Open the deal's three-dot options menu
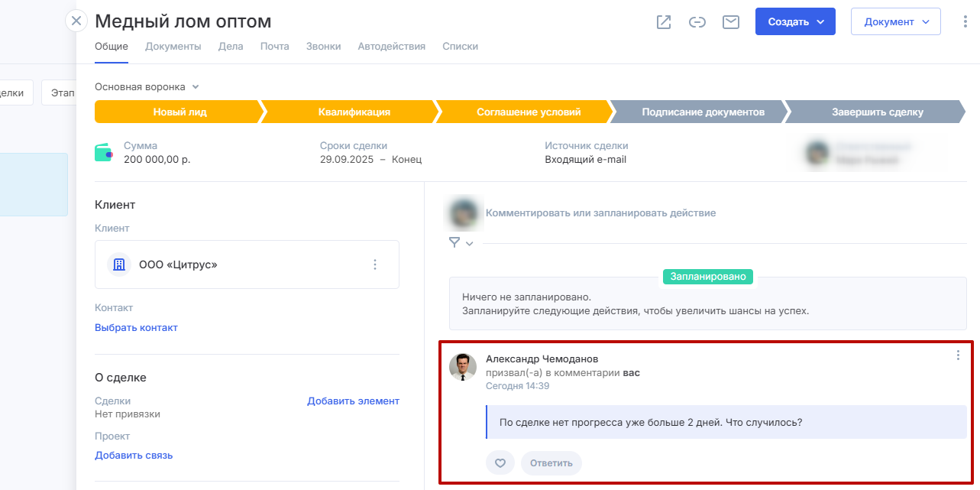 [x=965, y=22]
